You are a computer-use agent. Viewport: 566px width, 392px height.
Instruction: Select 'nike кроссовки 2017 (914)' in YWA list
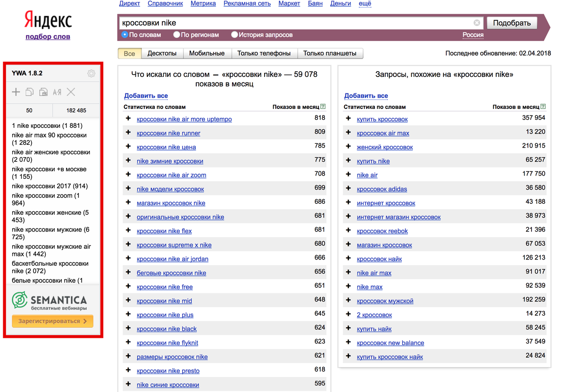50,186
